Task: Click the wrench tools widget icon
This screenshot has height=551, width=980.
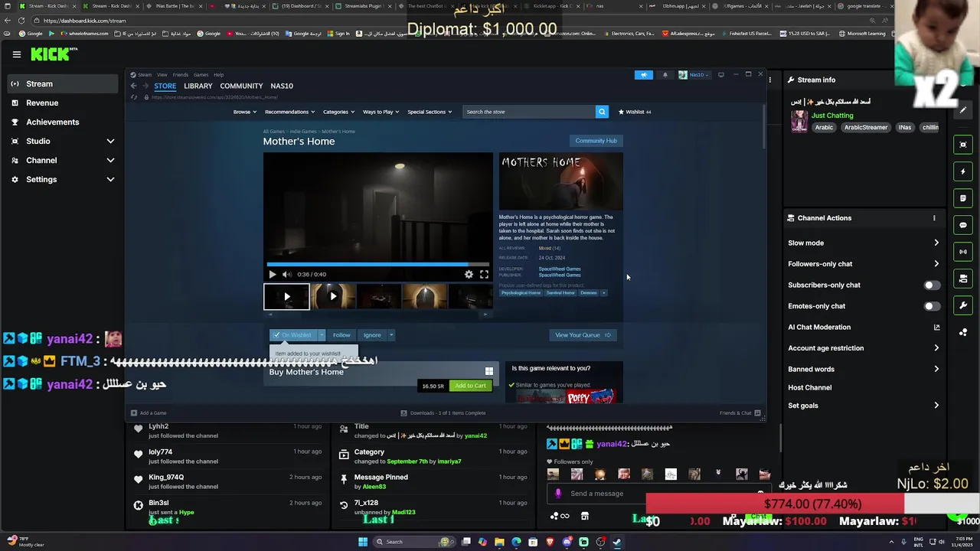Action: click(963, 305)
